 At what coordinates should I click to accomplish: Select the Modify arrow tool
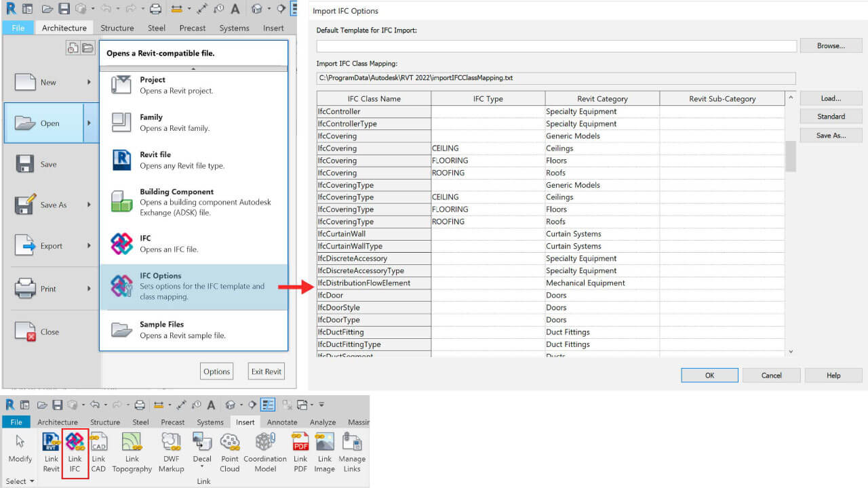[x=20, y=448]
